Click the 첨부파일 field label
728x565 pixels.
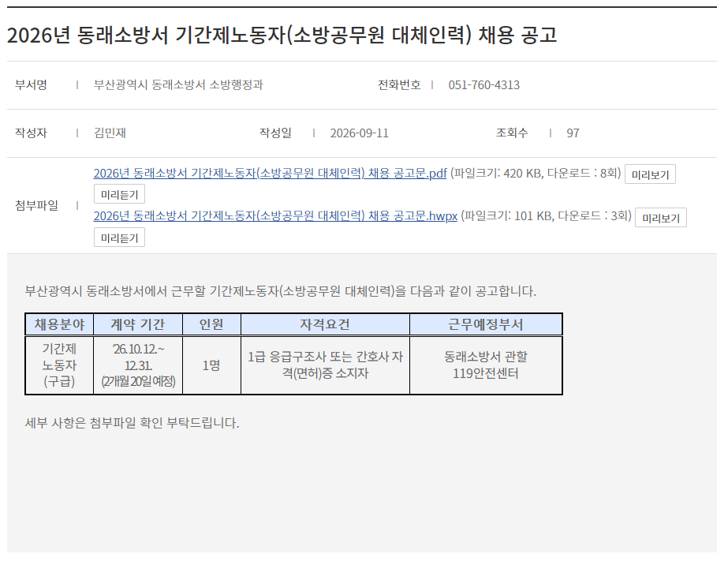37,205
